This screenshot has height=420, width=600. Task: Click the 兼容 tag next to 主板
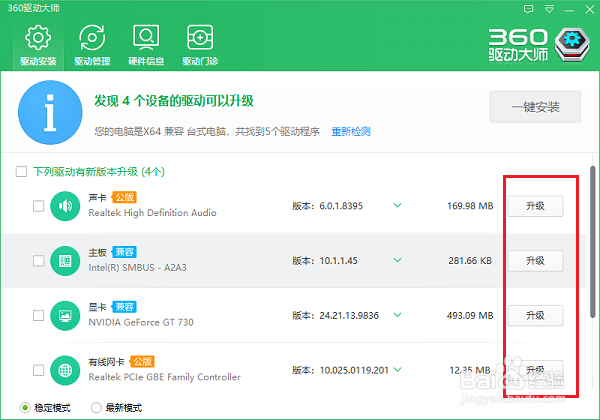(x=124, y=252)
